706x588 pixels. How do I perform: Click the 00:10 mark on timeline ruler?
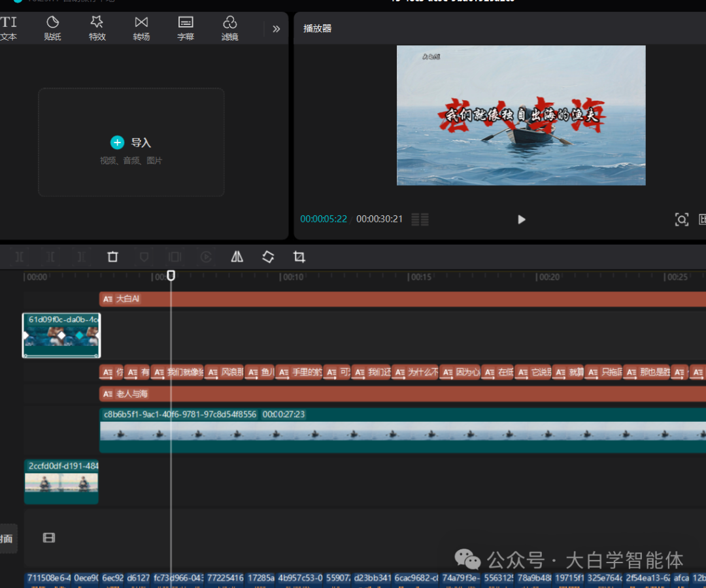pyautogui.click(x=293, y=277)
